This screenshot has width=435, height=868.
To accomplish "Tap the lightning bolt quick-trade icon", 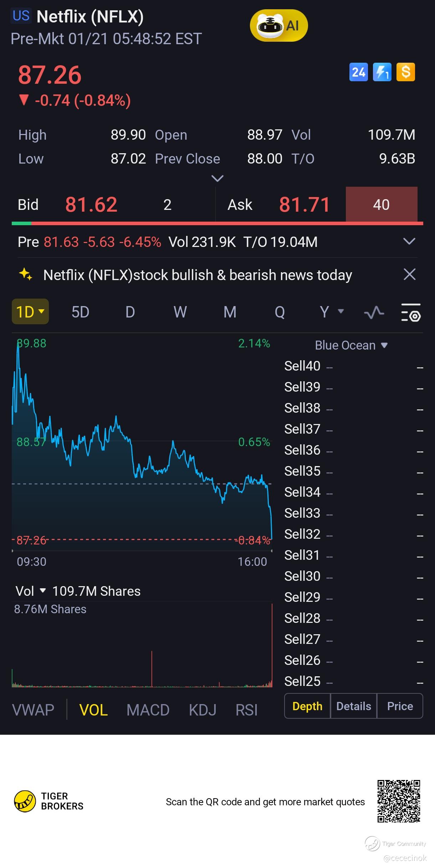I will [x=382, y=72].
